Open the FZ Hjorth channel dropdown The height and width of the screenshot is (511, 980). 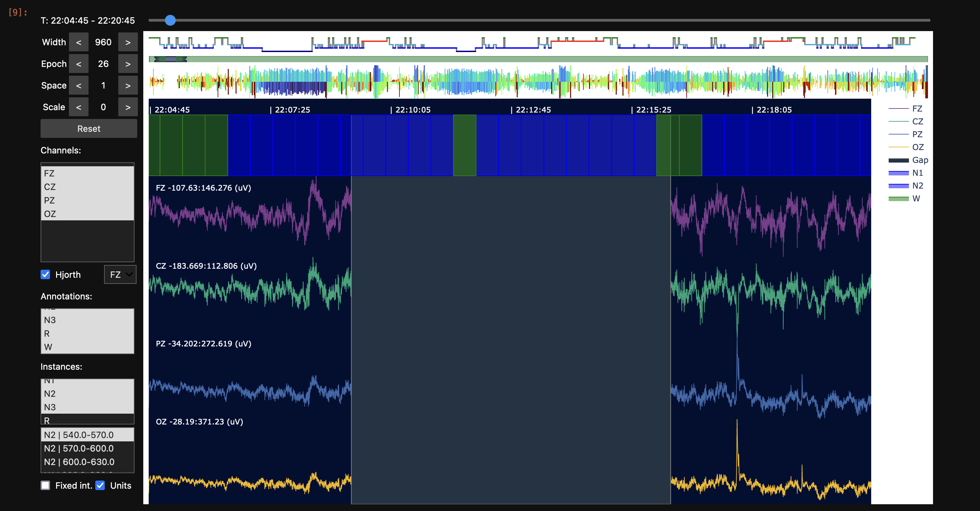(120, 274)
